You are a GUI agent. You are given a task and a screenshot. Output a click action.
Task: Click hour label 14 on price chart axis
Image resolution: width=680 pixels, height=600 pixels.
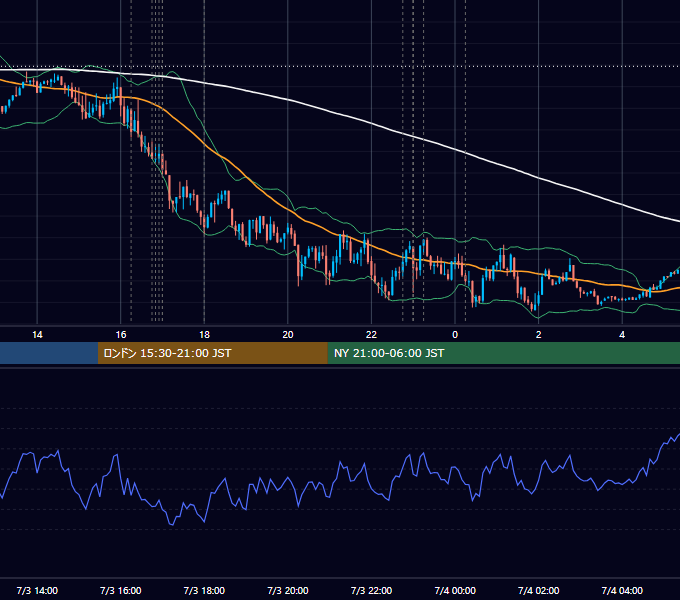click(x=37, y=335)
